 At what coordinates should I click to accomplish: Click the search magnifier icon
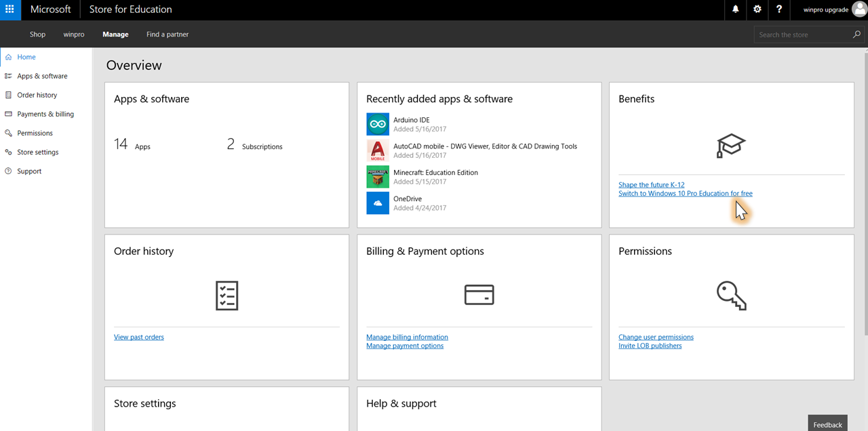click(x=857, y=35)
